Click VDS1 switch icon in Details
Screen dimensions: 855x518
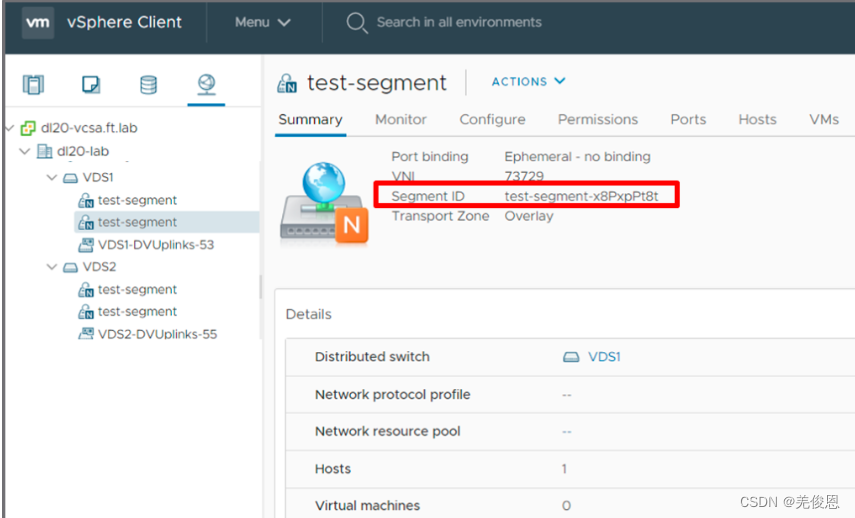pos(571,357)
